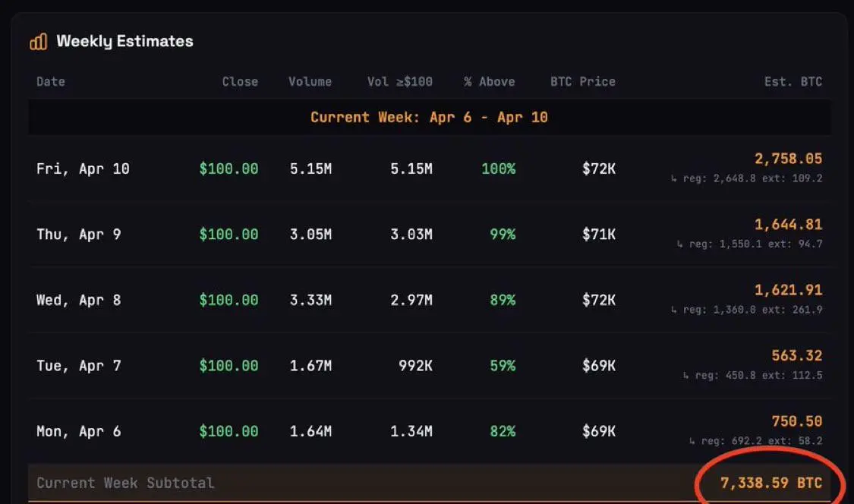Click the Weekly Estimates heading
Image resolution: width=854 pixels, height=504 pixels.
[x=124, y=42]
